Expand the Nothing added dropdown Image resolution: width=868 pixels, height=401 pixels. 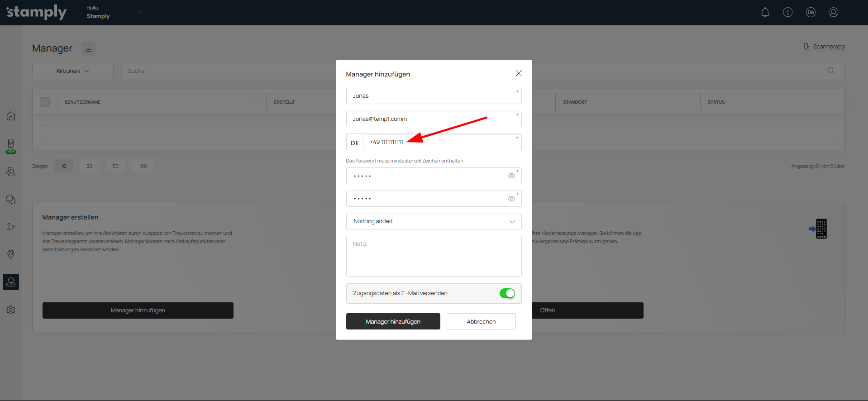pos(434,221)
